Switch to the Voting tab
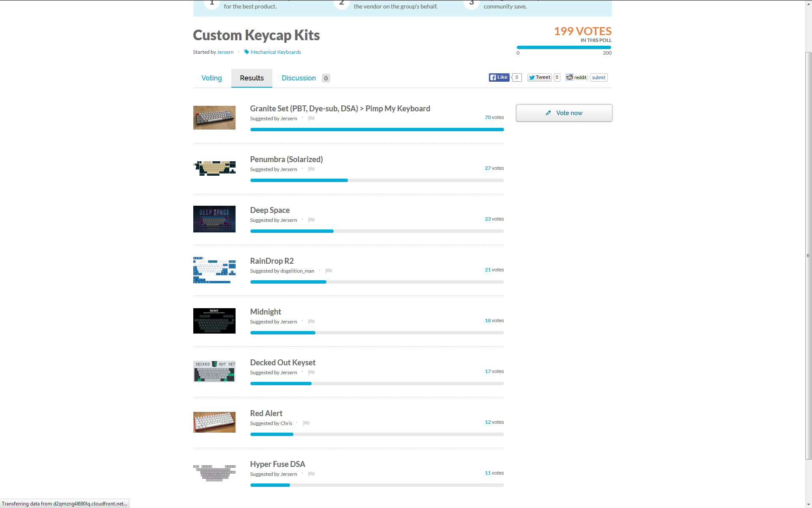This screenshot has height=508, width=812. tap(211, 78)
